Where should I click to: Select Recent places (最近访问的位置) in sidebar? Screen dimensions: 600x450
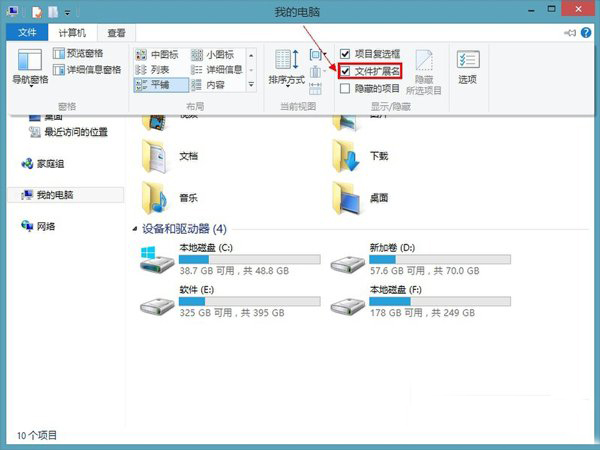coord(68,132)
